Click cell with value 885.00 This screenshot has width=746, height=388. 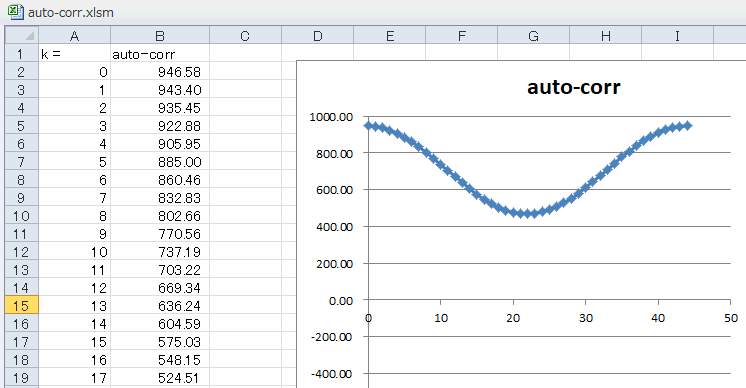click(160, 162)
